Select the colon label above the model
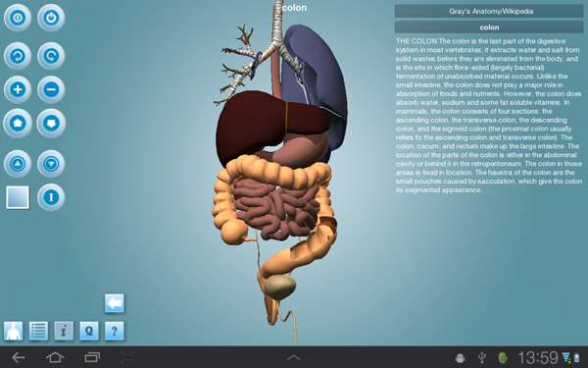Viewport: 588px width, 368px height. (294, 8)
